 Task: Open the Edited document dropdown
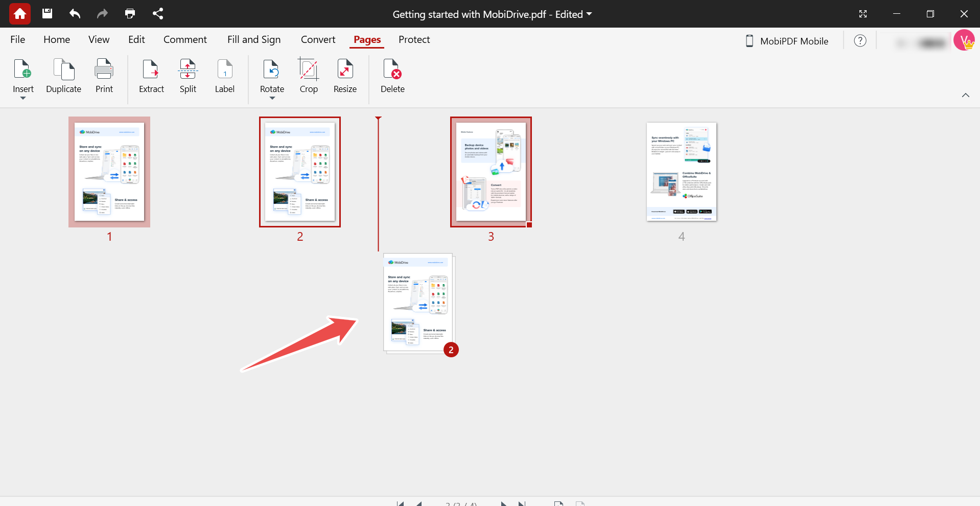tap(589, 14)
